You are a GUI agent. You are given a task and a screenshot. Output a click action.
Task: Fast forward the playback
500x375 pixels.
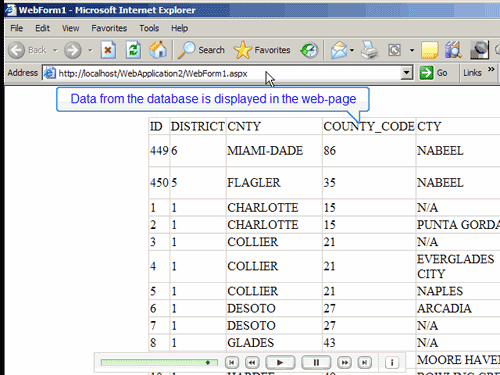coord(345,362)
